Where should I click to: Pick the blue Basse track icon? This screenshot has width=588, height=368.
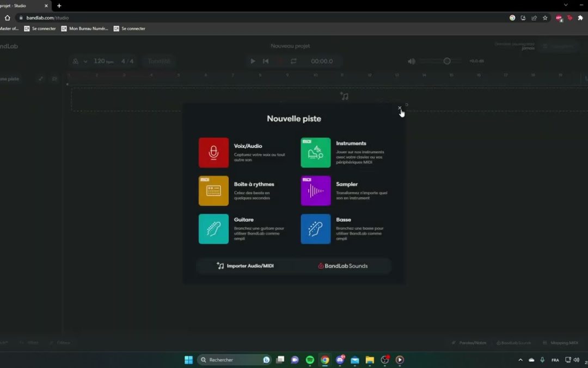coord(315,229)
